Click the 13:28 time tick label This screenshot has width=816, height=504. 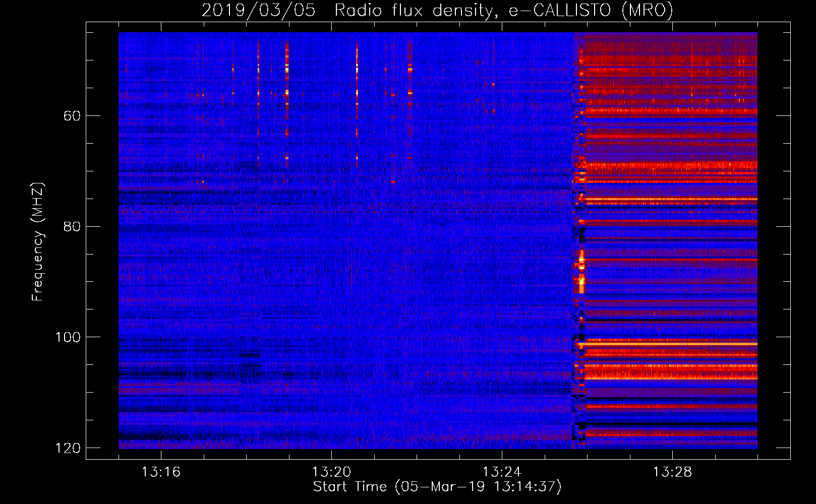[x=672, y=472]
